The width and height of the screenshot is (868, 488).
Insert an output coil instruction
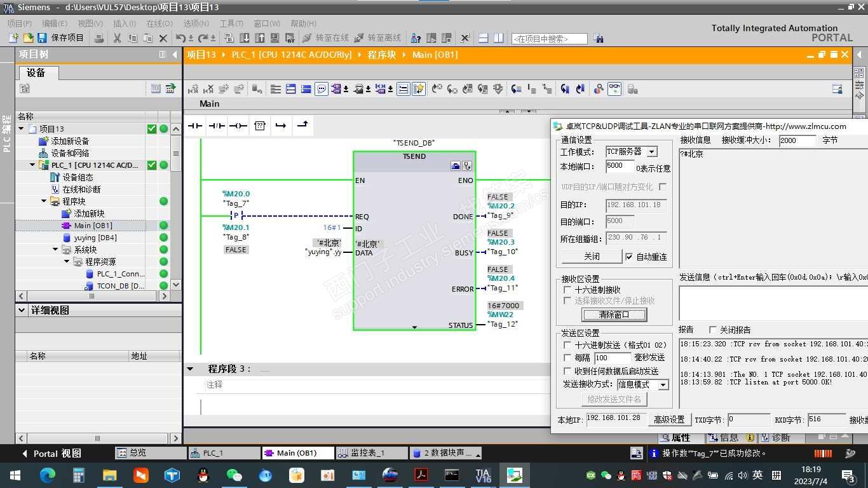click(238, 126)
